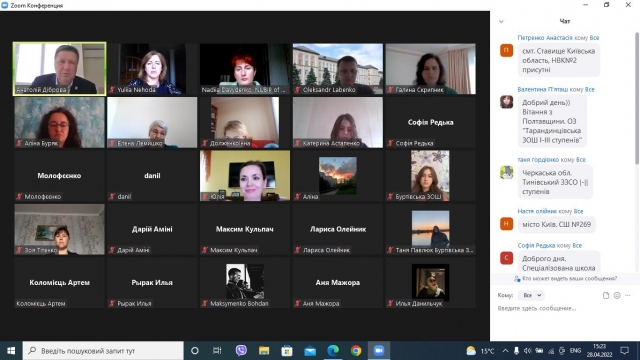This screenshot has width=640, height=360.
Task: Switch to Zoom app in taskbar
Action: click(379, 351)
